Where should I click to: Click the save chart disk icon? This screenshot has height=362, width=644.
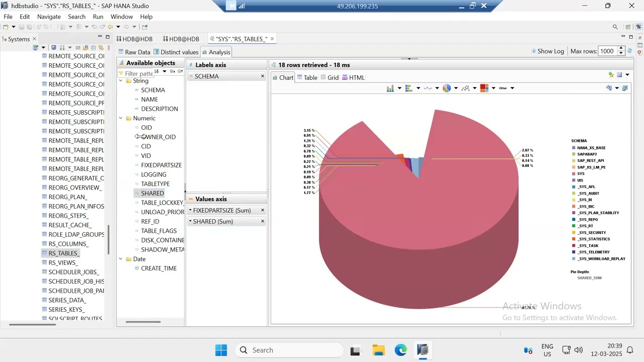(x=620, y=75)
